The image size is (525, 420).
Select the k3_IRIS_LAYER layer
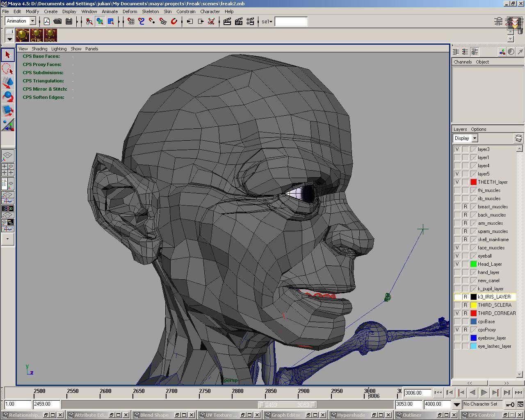pyautogui.click(x=494, y=297)
